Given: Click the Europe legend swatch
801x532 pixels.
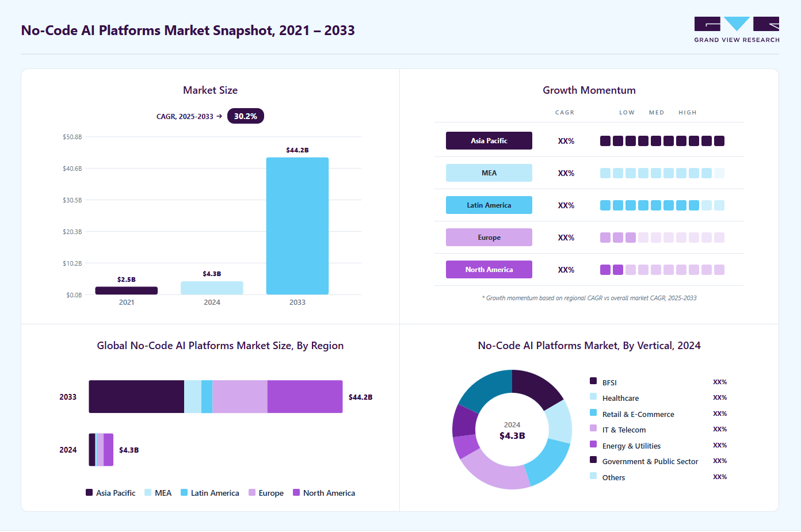Looking at the screenshot, I should point(252,492).
